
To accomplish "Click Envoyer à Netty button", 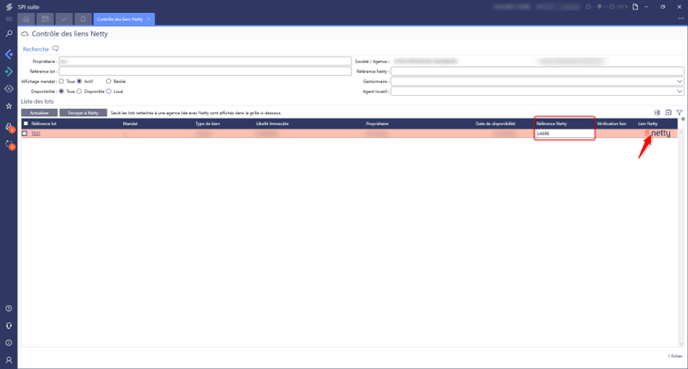I will pyautogui.click(x=83, y=113).
